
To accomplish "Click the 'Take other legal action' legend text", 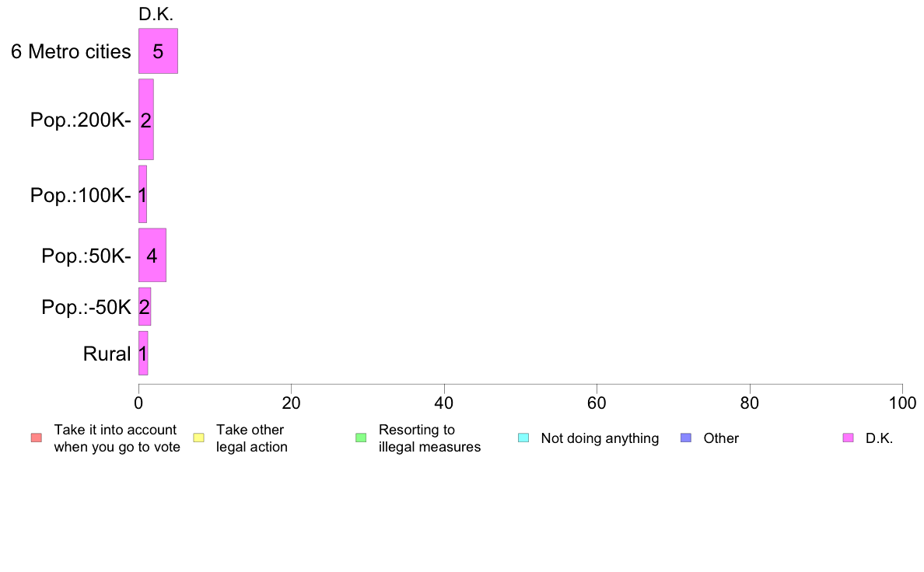I will coord(252,438).
